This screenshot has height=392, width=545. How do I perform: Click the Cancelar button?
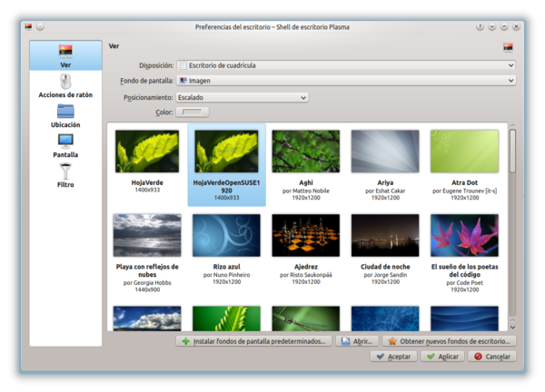coord(491,357)
